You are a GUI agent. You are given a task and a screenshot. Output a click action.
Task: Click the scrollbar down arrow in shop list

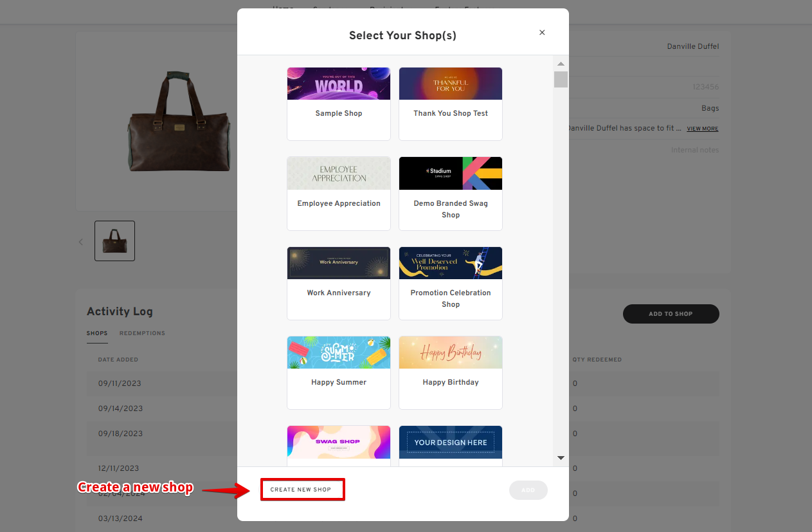point(561,458)
